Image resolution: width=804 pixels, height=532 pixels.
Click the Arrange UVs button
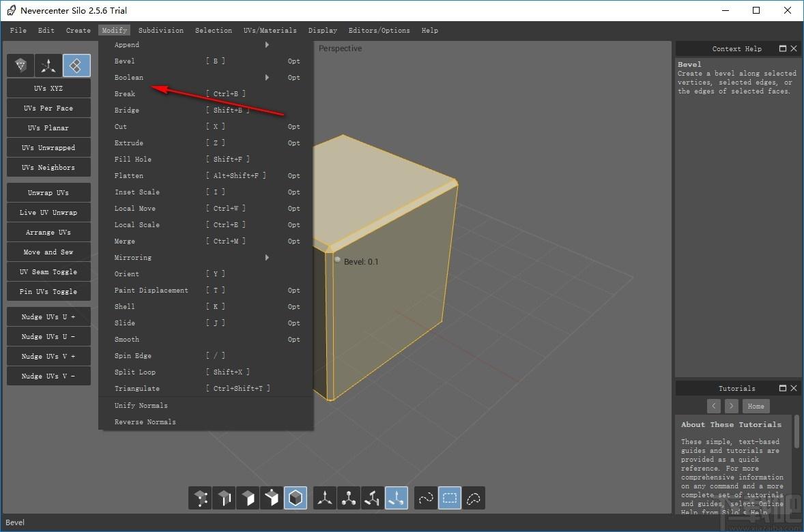(x=48, y=232)
